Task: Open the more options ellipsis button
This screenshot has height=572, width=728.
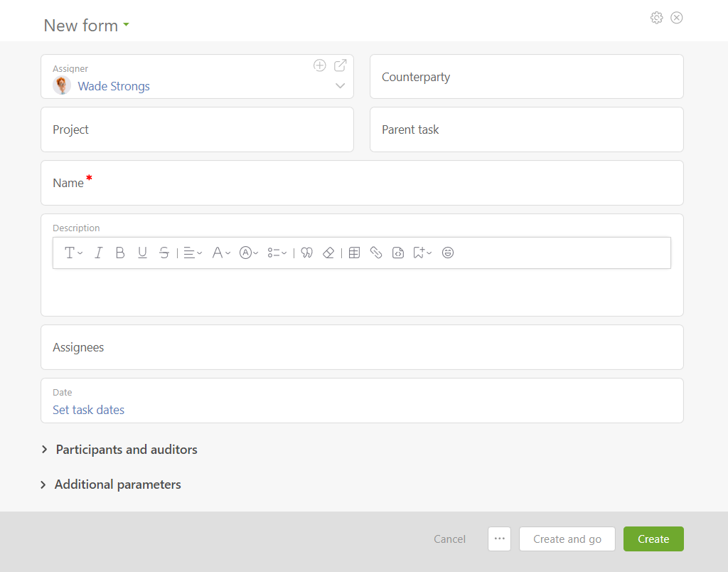Action: (x=500, y=539)
